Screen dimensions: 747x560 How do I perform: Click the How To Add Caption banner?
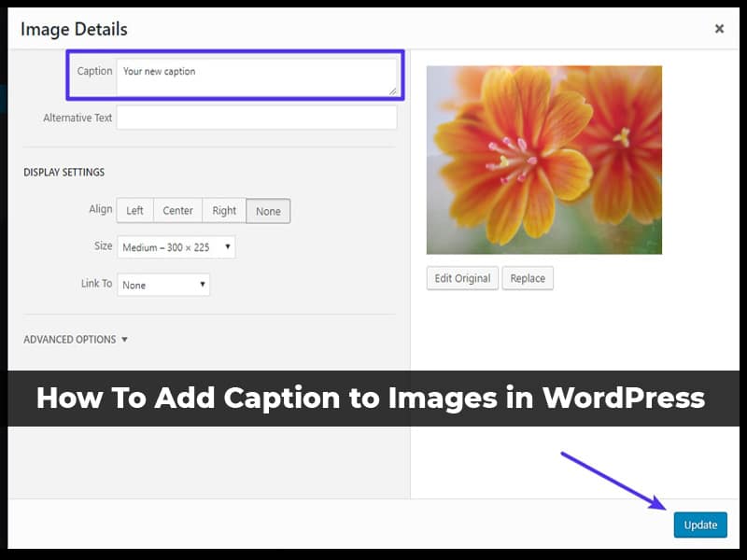(371, 399)
